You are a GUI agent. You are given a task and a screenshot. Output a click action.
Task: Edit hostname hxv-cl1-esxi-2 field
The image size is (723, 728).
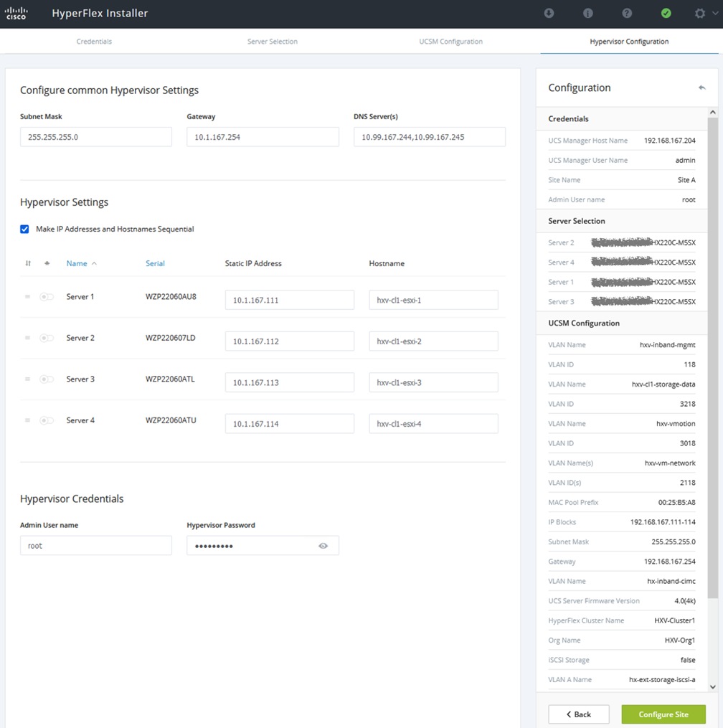434,341
